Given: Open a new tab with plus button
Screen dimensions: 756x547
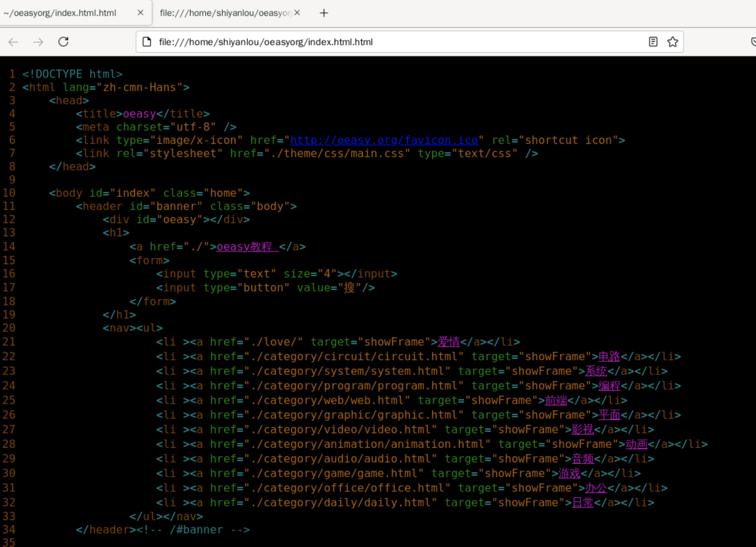Looking at the screenshot, I should [x=324, y=13].
